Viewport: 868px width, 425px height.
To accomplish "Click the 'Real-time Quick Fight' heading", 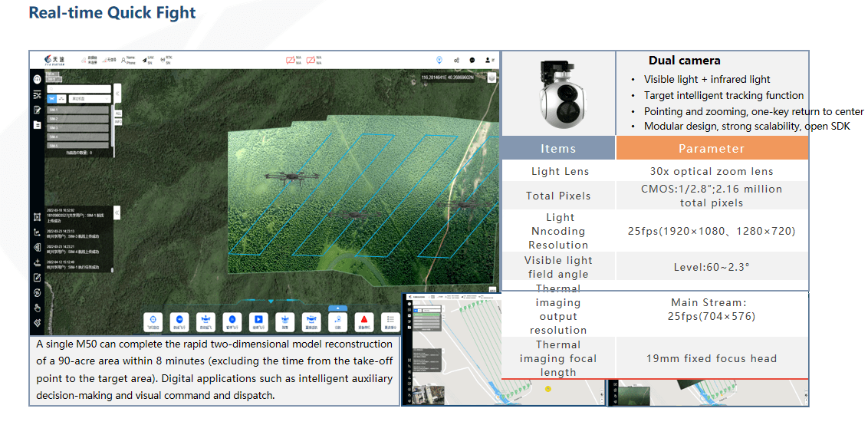I will click(x=113, y=12).
